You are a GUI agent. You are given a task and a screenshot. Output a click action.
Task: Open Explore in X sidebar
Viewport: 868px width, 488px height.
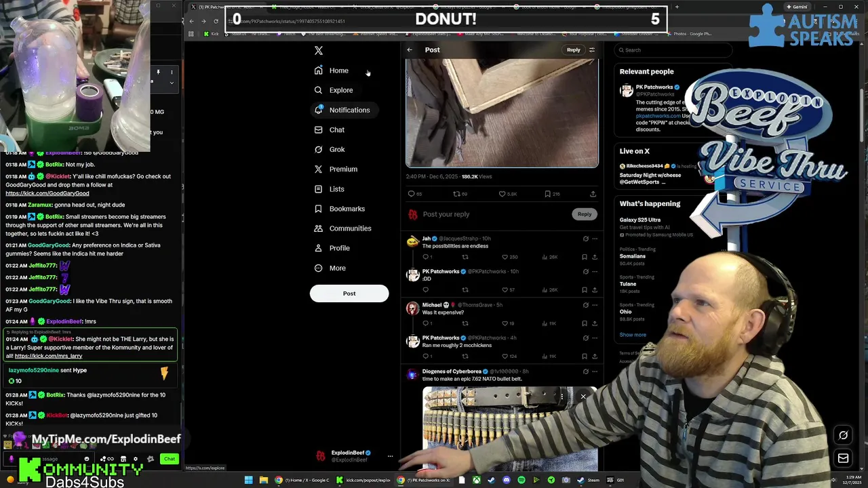pyautogui.click(x=334, y=90)
